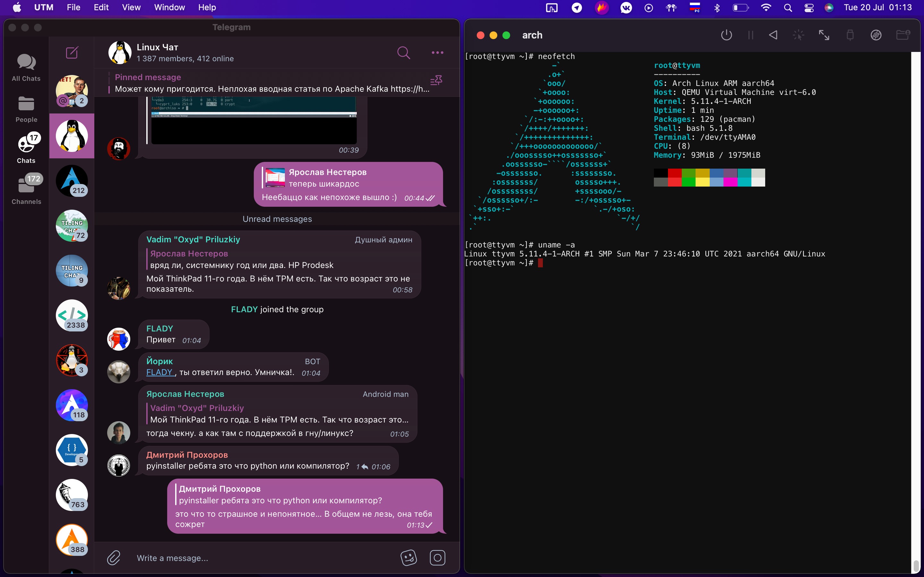Screen dimensions: 924x577
Task: Open search in Linux Чат
Action: tap(403, 53)
